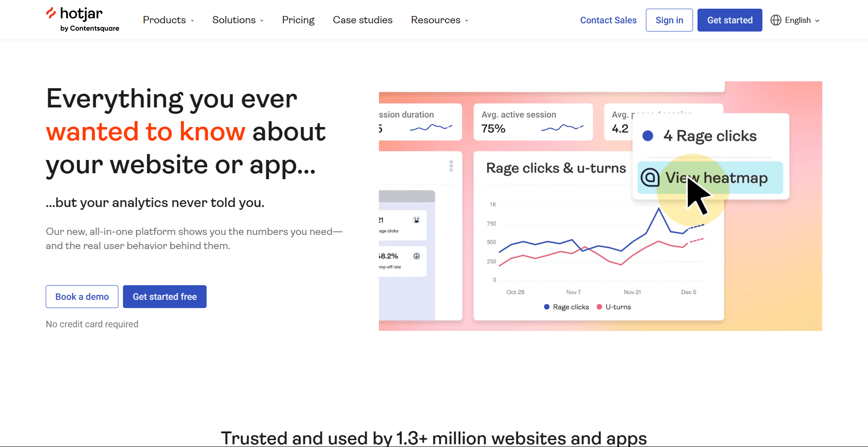Click the Sign in button
This screenshot has height=447, width=868.
[x=669, y=20]
